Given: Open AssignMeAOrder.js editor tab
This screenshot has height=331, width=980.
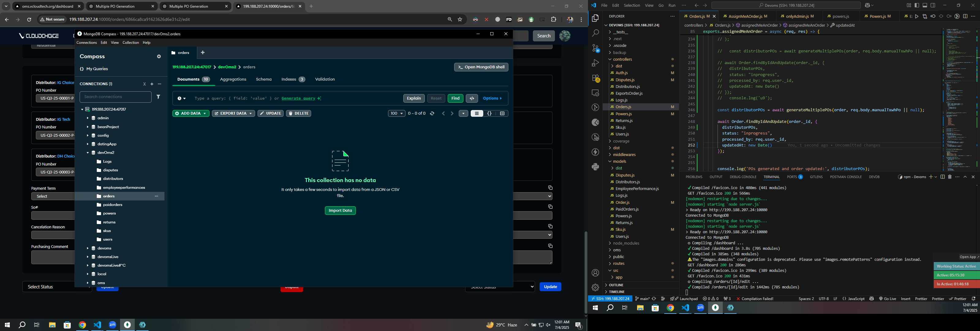Looking at the screenshot, I should (745, 16).
